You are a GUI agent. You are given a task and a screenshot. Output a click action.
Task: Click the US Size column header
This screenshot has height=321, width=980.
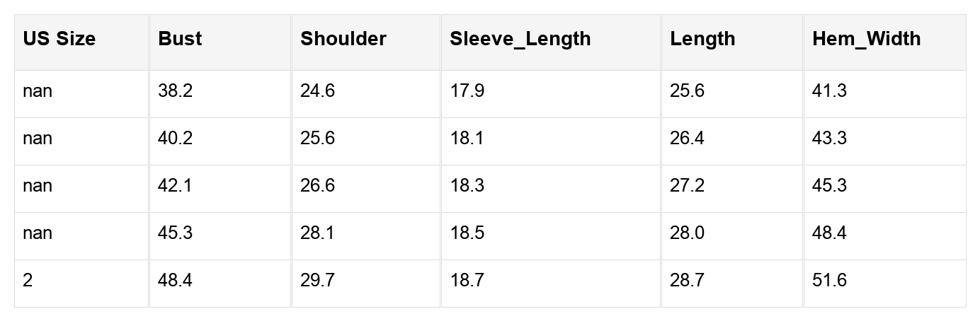pyautogui.click(x=59, y=39)
